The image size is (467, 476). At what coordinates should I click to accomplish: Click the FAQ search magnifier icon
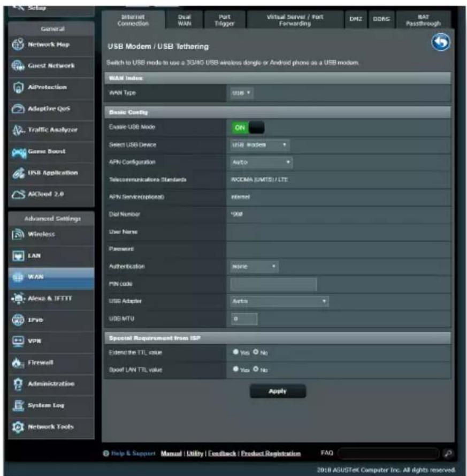click(448, 453)
